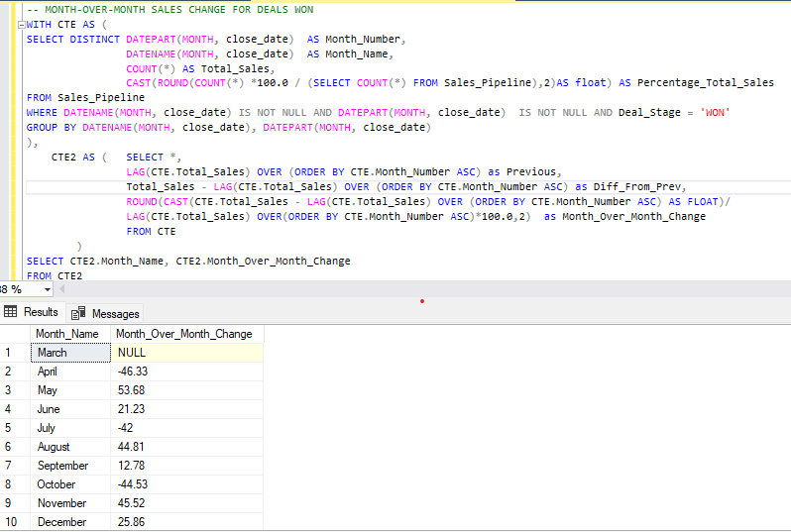Select the September cell

click(70, 466)
